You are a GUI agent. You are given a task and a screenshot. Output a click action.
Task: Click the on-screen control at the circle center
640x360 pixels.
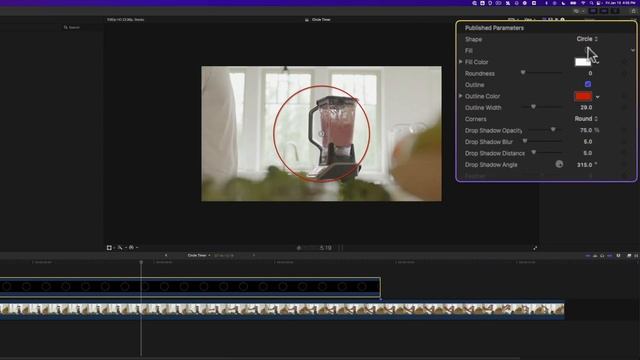[x=322, y=133]
